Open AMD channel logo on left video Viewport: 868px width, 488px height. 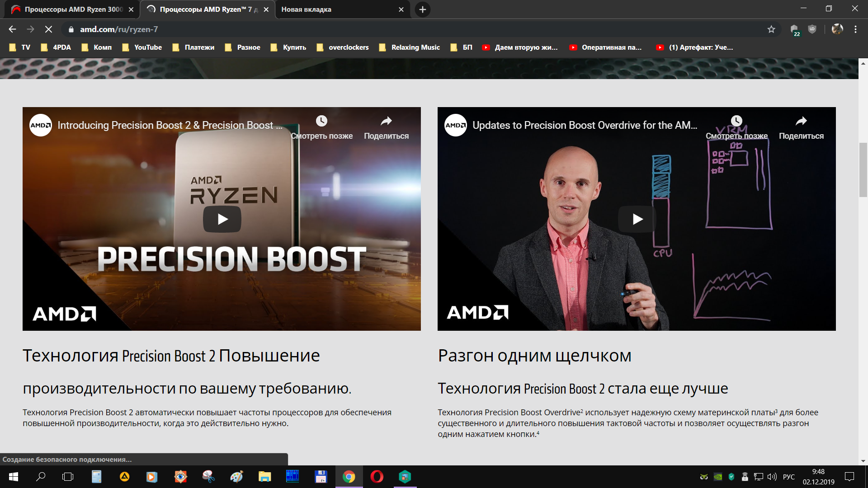click(41, 125)
